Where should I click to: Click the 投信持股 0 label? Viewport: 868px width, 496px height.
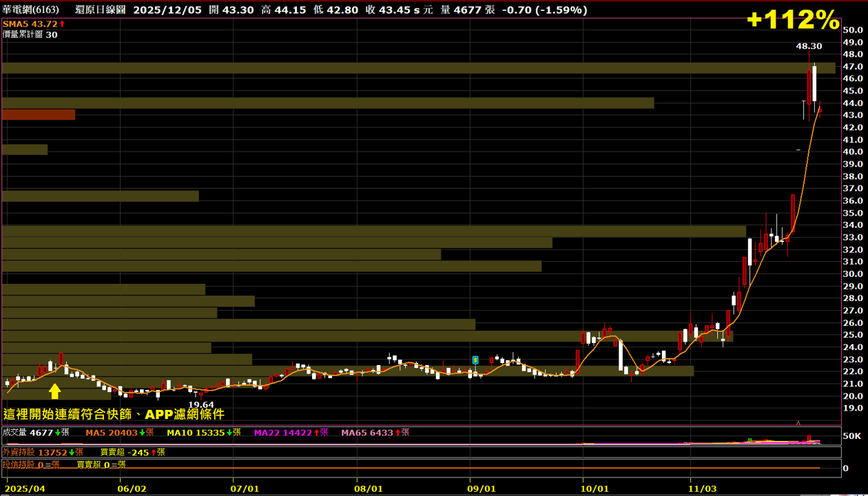(31, 465)
